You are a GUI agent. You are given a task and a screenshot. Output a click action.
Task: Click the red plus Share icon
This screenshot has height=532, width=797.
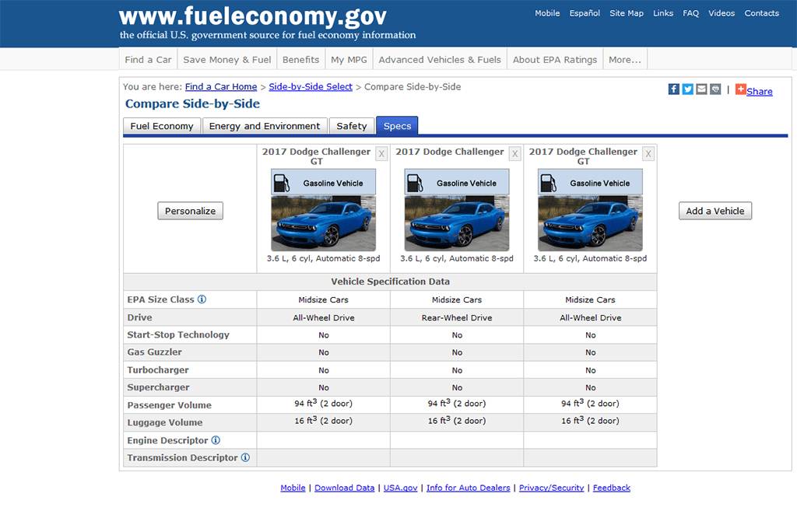(741, 89)
